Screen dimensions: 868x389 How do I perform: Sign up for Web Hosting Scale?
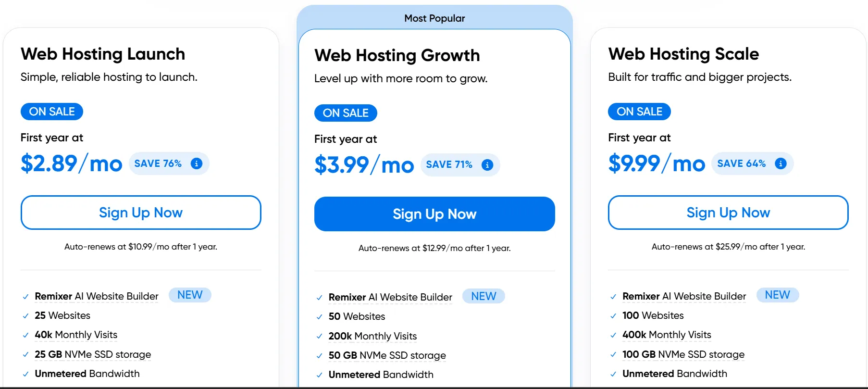click(728, 213)
